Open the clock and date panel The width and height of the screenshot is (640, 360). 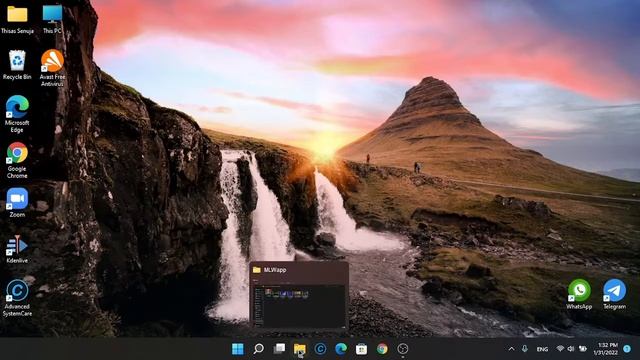[x=606, y=349]
